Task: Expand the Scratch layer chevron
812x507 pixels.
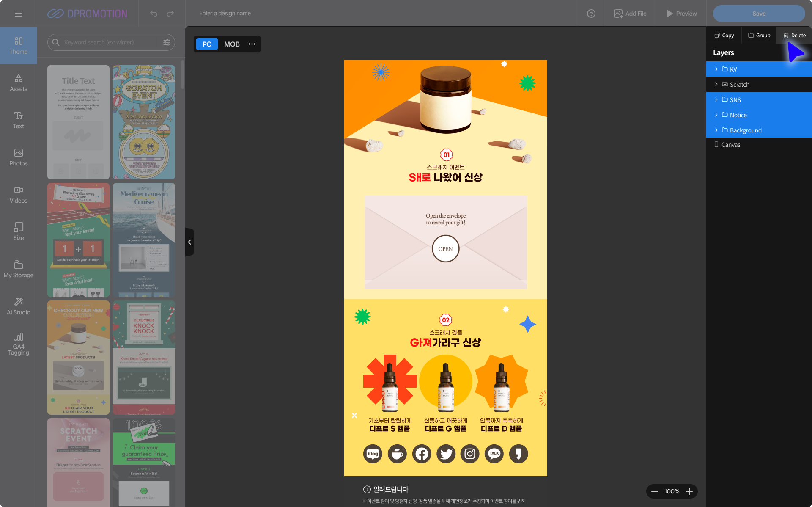Action: pos(716,84)
